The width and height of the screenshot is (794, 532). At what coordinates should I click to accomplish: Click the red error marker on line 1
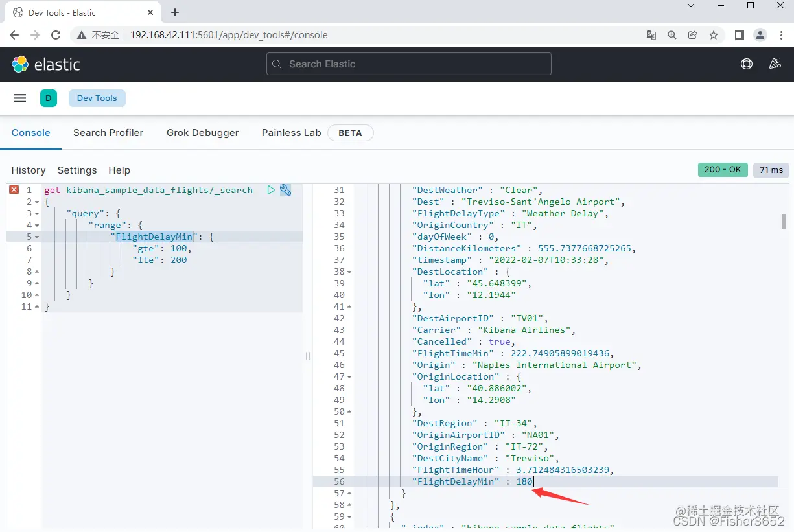[14, 190]
